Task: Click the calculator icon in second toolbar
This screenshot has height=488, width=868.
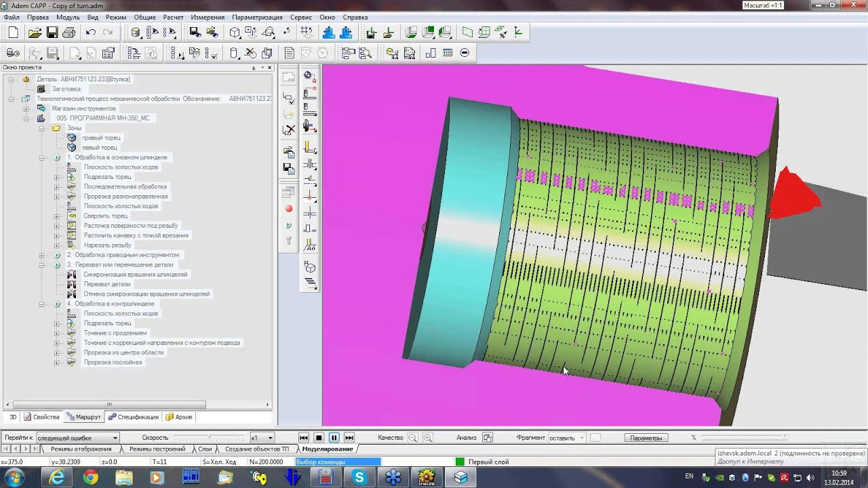Action: pyautogui.click(x=447, y=53)
